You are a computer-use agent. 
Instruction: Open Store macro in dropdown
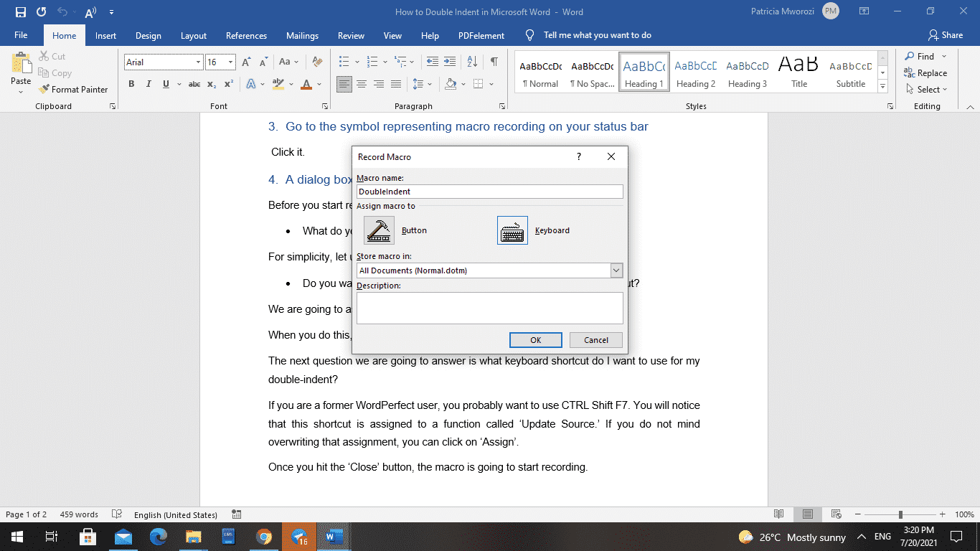pos(616,270)
